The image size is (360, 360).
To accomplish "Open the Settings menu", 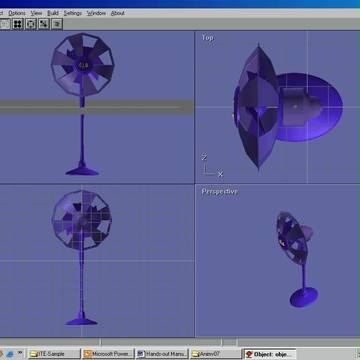I will (x=73, y=13).
